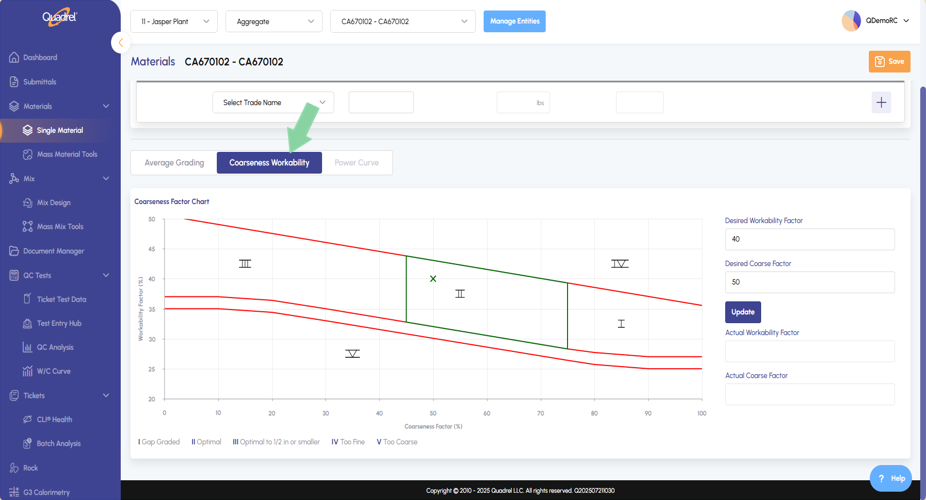Open the CLI Health icon
Screen dimensions: 926x500
[x=28, y=419]
